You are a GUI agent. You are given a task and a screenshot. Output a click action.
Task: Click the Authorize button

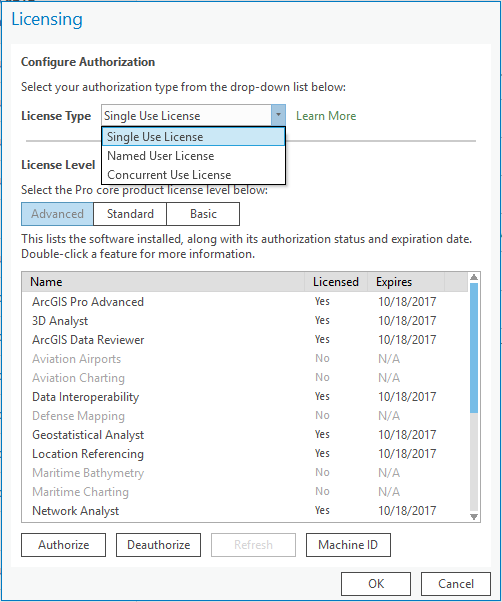click(63, 545)
